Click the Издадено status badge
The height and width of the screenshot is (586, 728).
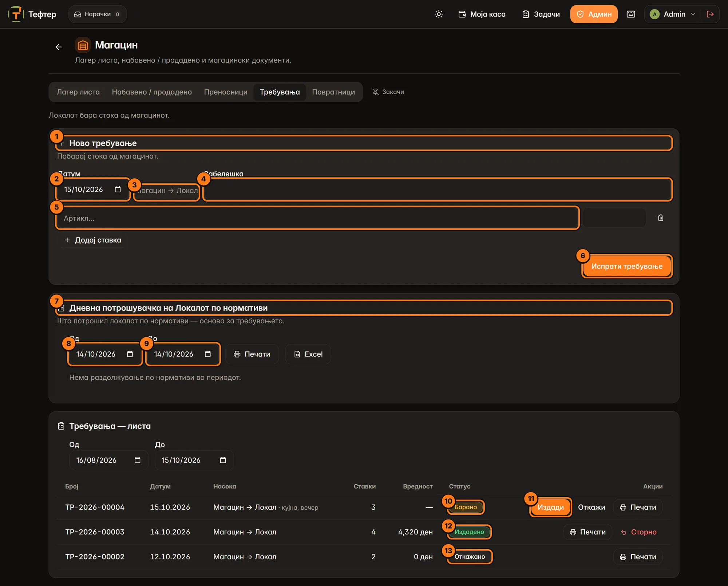(469, 532)
